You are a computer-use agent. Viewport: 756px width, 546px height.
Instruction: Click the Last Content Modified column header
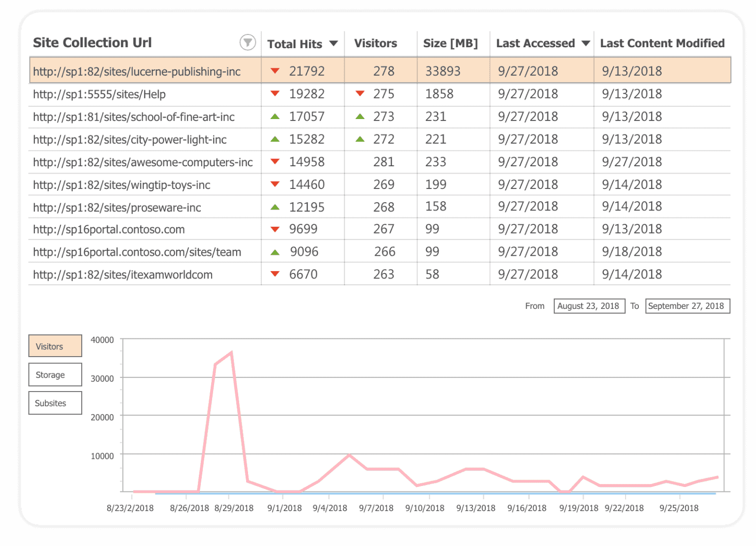pos(662,43)
